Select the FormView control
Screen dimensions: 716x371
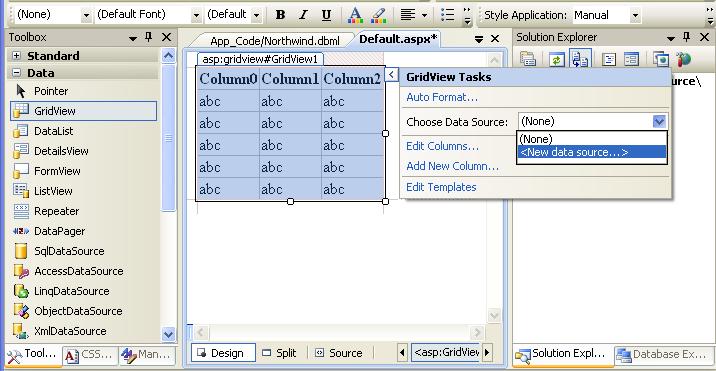(x=83, y=171)
